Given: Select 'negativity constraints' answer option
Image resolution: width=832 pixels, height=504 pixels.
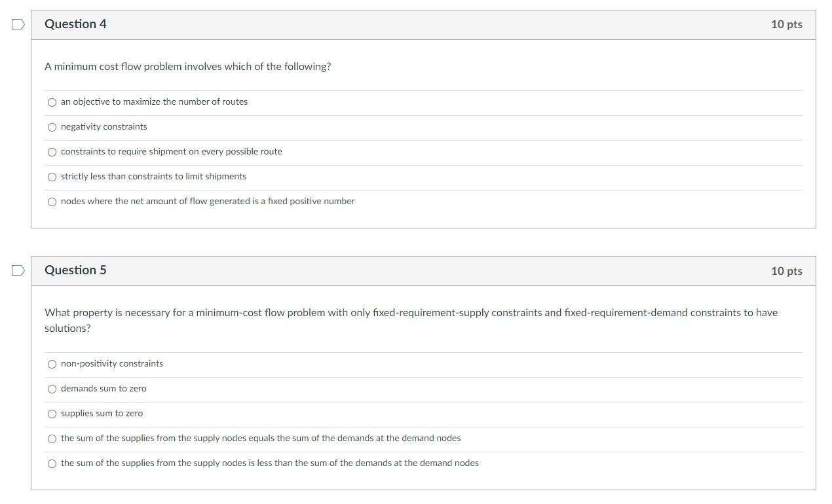Looking at the screenshot, I should tap(52, 127).
